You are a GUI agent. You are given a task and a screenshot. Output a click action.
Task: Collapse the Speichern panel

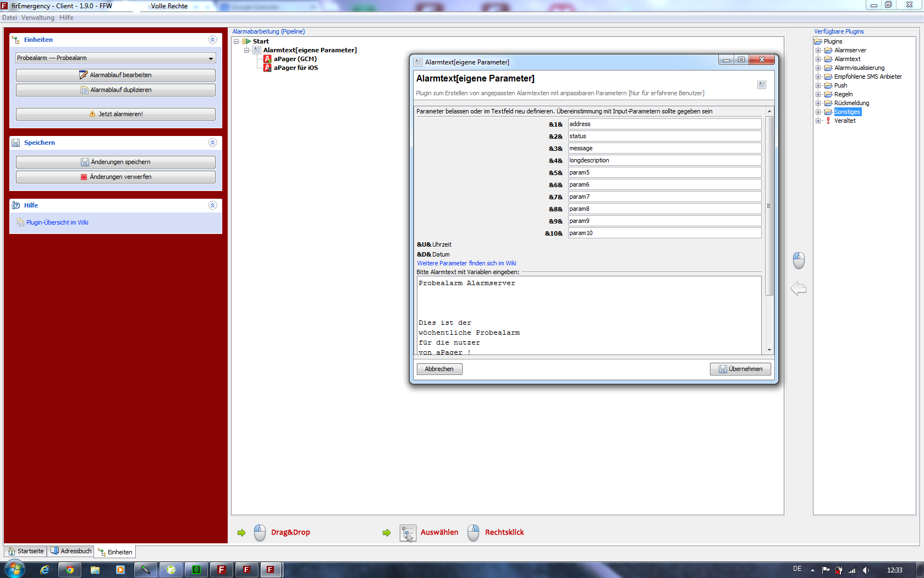(x=212, y=143)
